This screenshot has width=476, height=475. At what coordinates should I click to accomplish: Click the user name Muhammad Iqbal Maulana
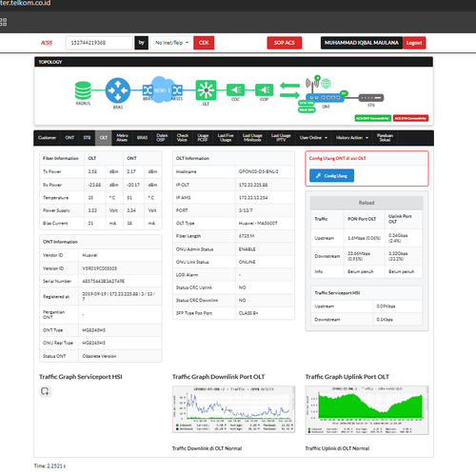pos(362,43)
